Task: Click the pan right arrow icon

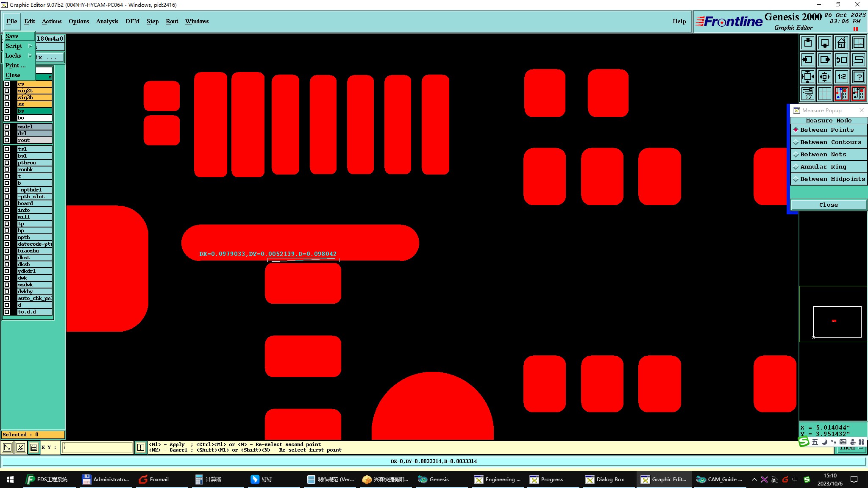Action: (x=824, y=60)
